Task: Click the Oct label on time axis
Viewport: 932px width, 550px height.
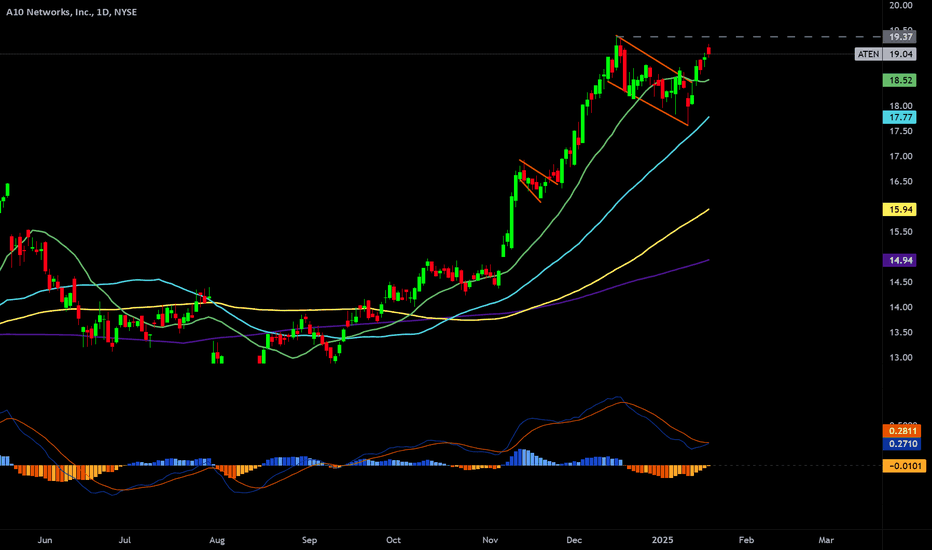Action: (393, 540)
